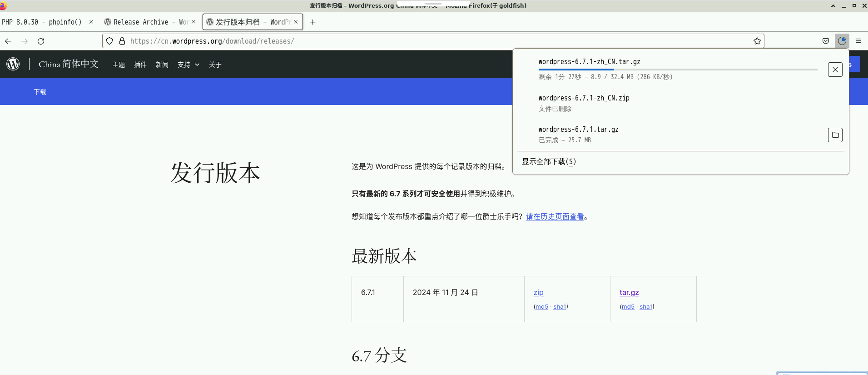Image resolution: width=868 pixels, height=375 pixels.
Task: Bookmark this page with the star
Action: [757, 41]
